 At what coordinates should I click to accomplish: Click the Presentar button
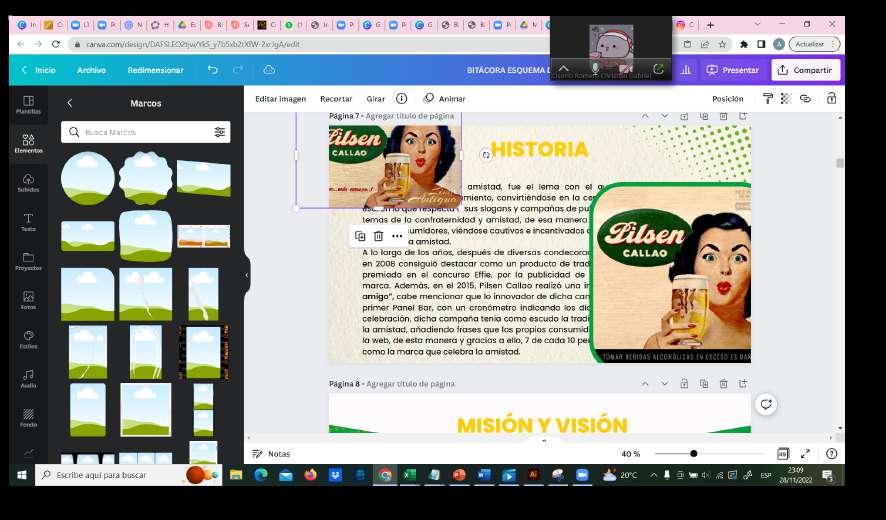[x=733, y=70]
